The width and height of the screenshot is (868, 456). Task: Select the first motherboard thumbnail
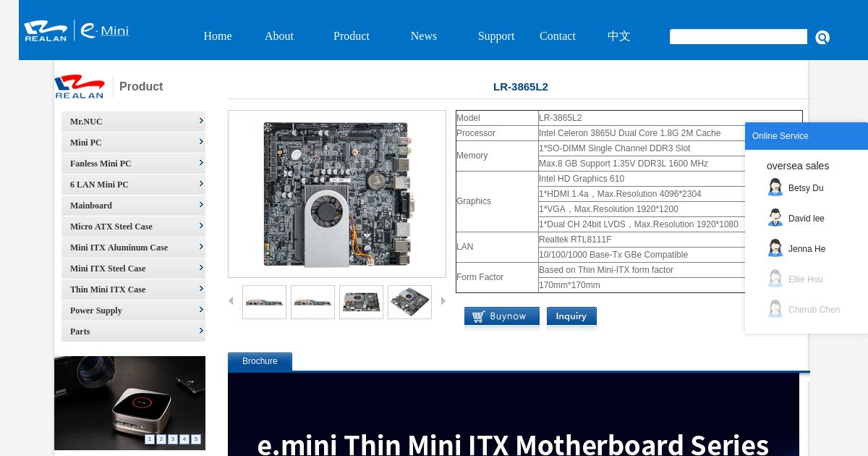click(x=264, y=302)
